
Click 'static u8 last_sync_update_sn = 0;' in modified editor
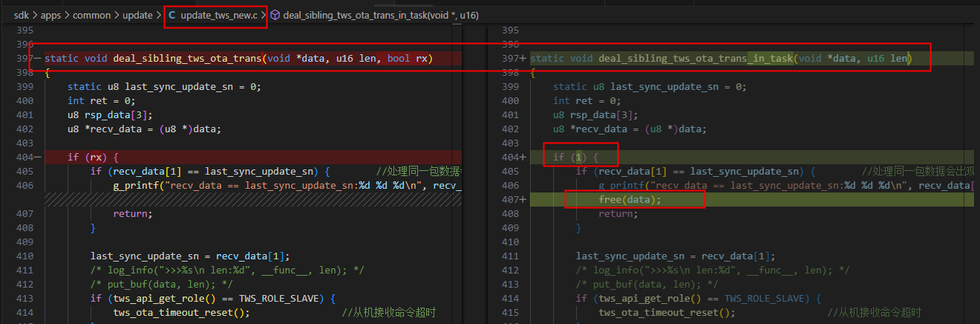tap(650, 86)
